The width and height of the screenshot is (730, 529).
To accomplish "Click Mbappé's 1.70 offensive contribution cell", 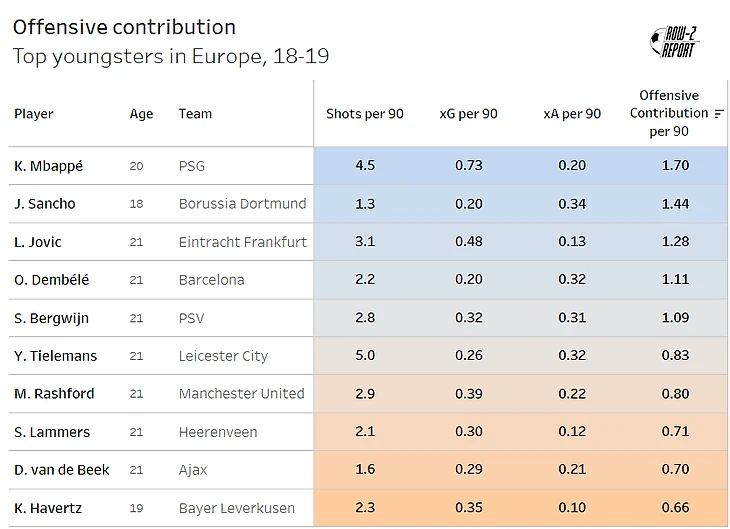I will 675,166.
